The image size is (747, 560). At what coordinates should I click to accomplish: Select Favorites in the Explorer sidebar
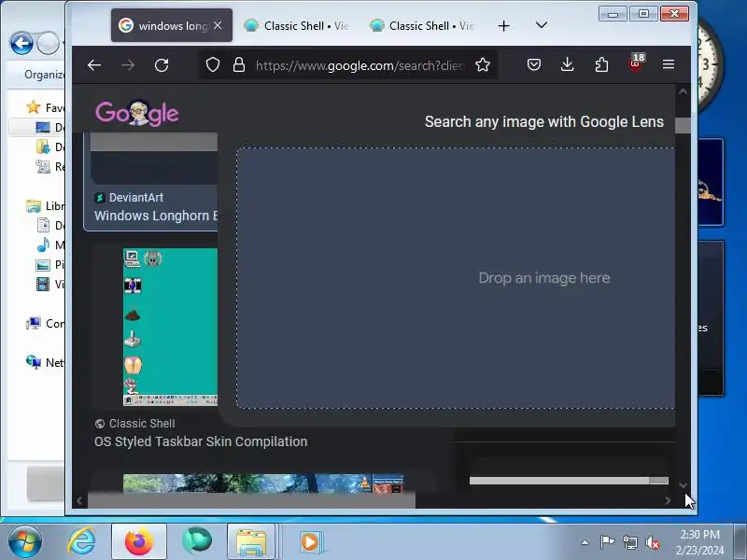pos(45,107)
